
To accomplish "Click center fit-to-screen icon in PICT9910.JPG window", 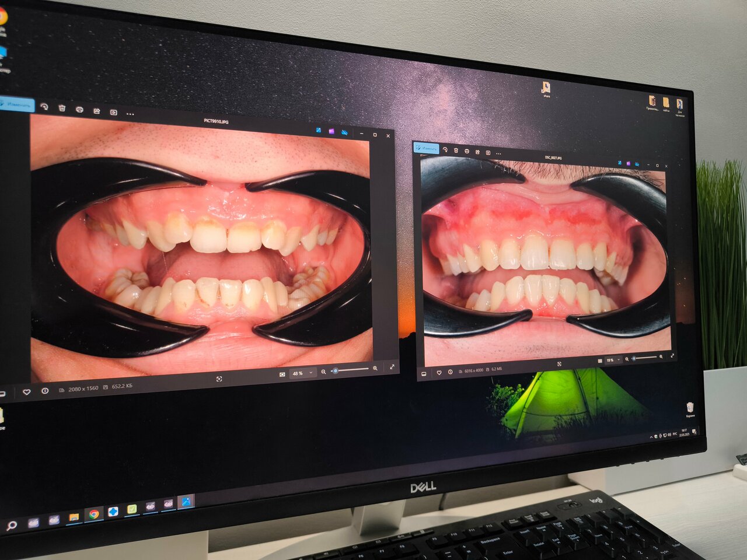I will pyautogui.click(x=219, y=379).
